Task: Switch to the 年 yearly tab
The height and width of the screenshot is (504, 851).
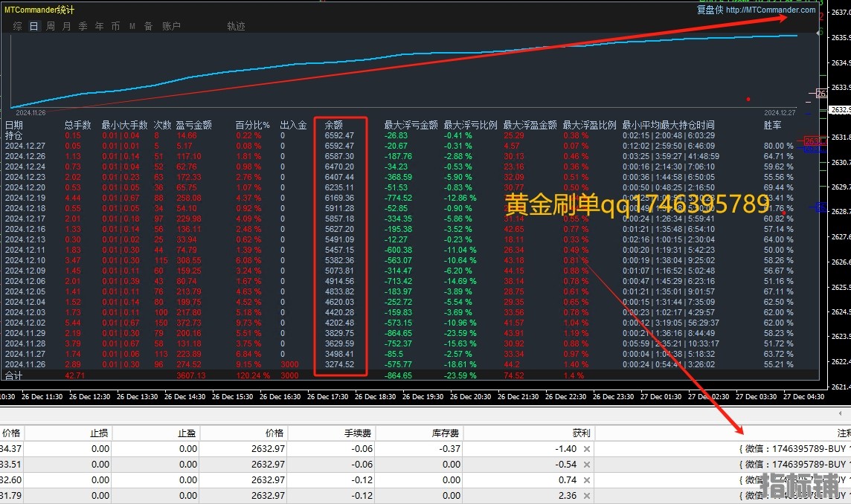Action: click(x=100, y=26)
